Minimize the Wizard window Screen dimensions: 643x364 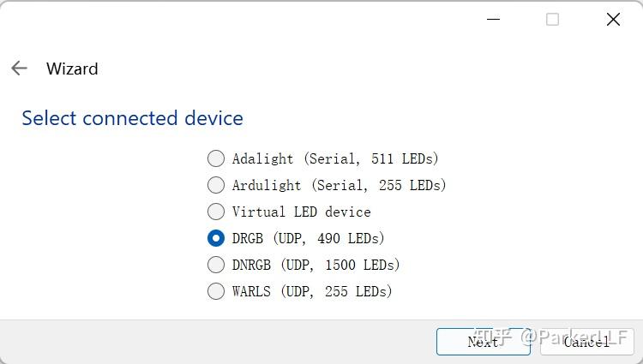pyautogui.click(x=492, y=20)
